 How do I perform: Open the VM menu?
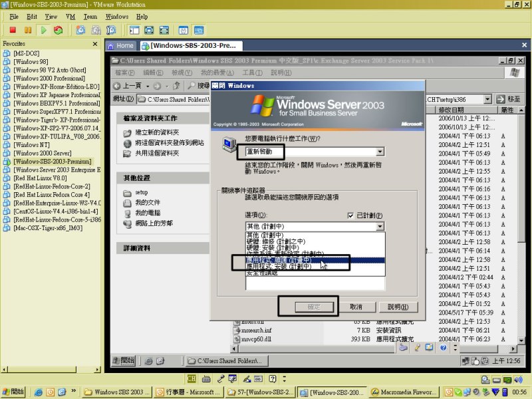coord(70,17)
